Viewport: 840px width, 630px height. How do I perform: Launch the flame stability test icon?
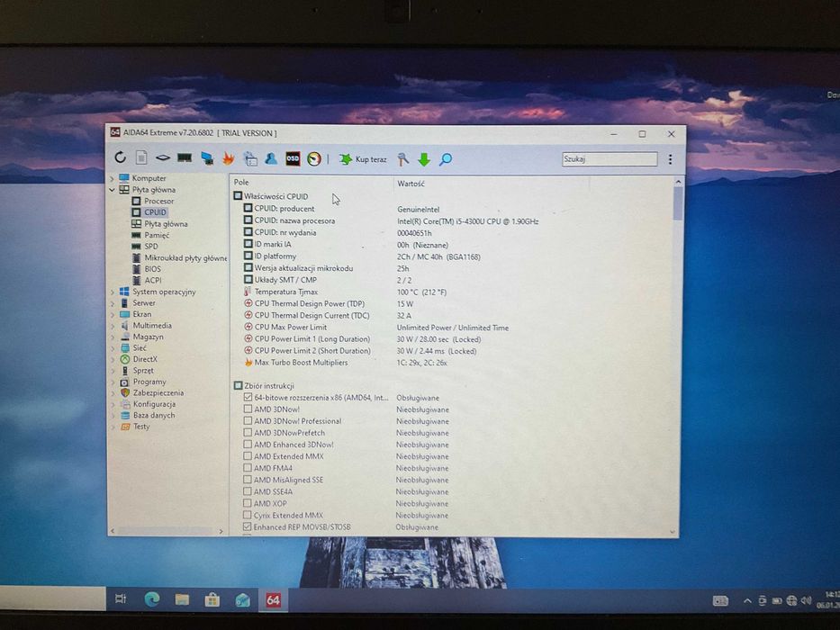(228, 158)
